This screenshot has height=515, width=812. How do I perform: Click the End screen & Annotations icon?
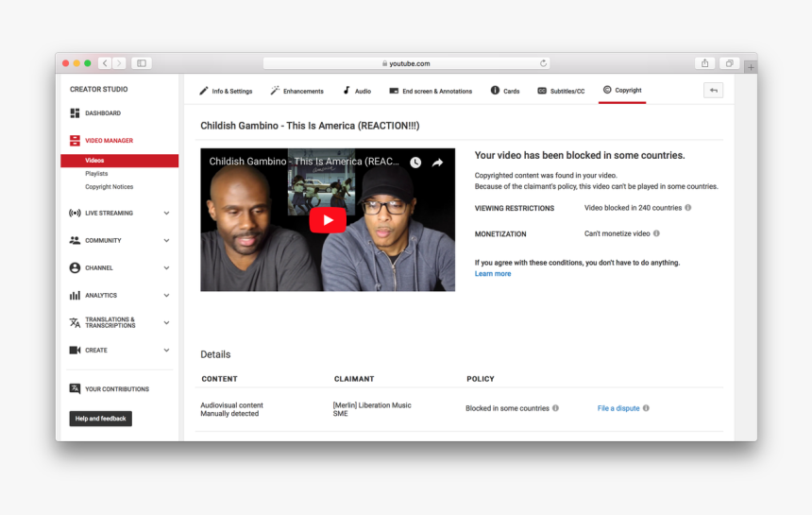point(394,91)
